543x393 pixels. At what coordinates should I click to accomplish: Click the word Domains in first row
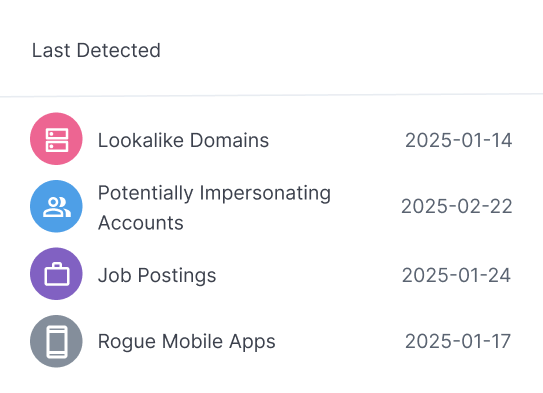pyautogui.click(x=229, y=140)
